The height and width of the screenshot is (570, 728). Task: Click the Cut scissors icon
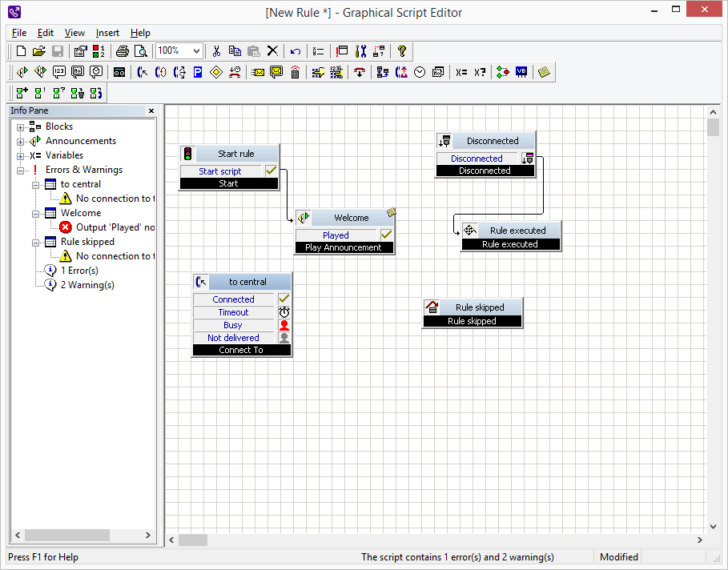click(216, 51)
